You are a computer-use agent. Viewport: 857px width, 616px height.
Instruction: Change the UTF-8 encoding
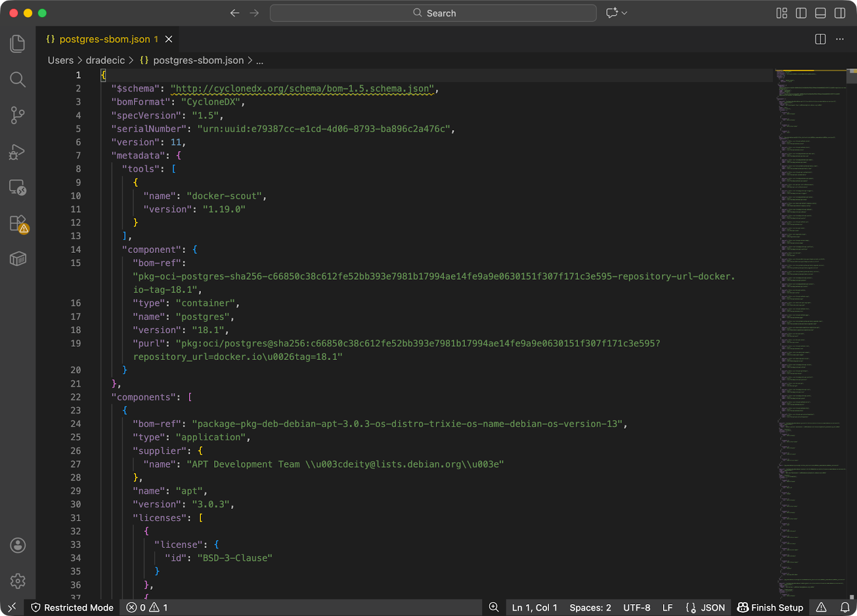tap(637, 607)
